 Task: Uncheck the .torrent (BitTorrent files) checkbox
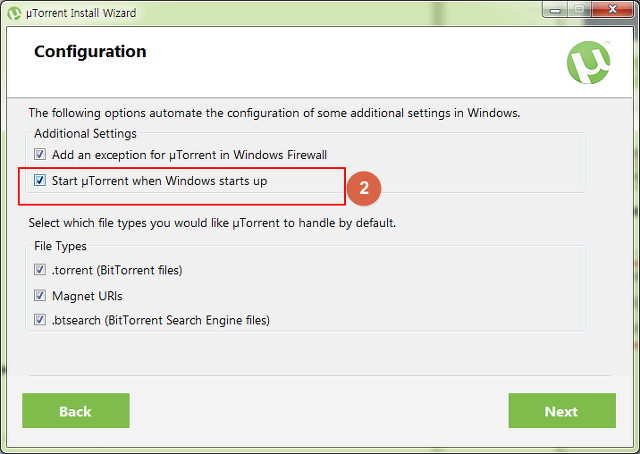(40, 269)
